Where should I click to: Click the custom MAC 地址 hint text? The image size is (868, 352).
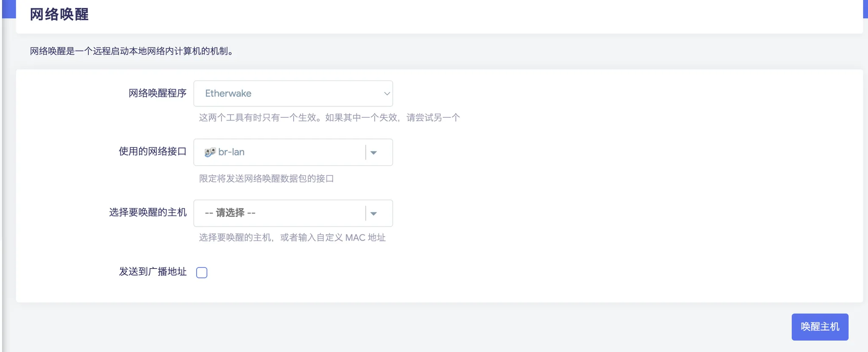[292, 238]
